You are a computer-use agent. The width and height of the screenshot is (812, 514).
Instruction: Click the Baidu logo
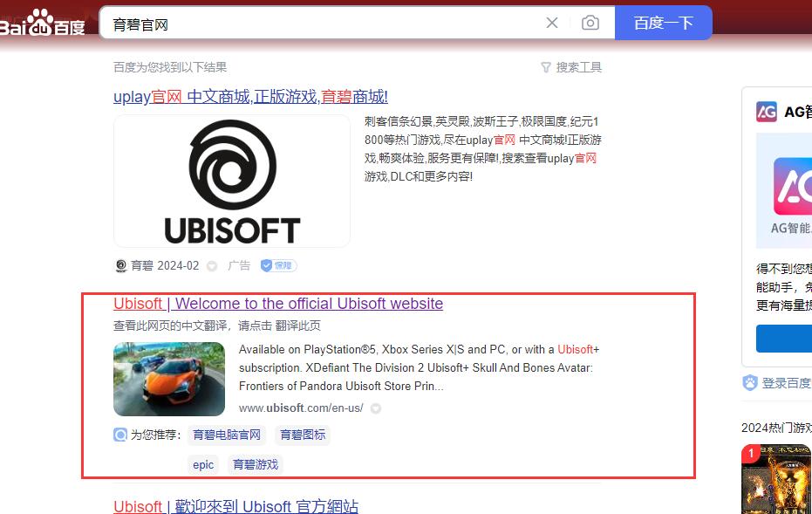[x=43, y=24]
